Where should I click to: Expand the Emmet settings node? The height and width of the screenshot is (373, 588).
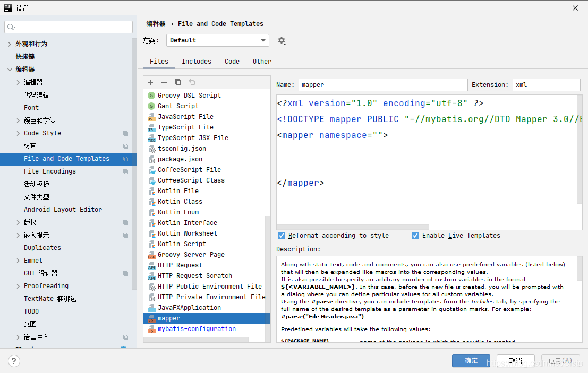click(x=18, y=261)
